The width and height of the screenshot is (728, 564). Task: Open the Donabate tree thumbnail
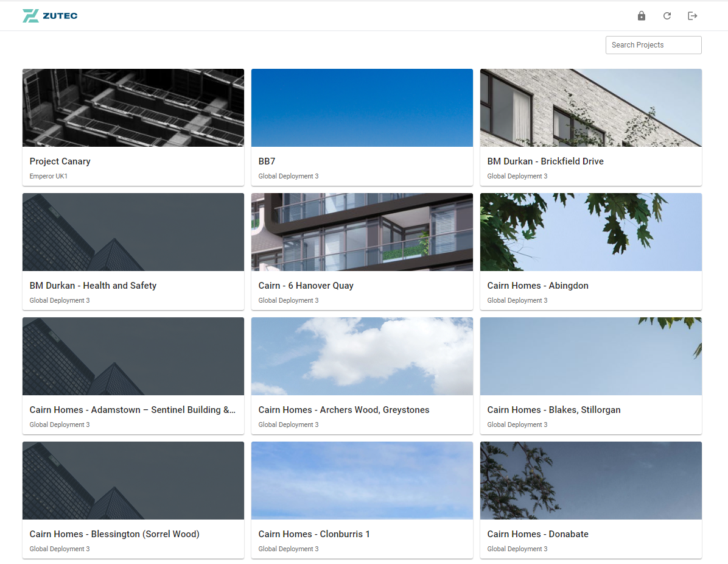(x=591, y=481)
